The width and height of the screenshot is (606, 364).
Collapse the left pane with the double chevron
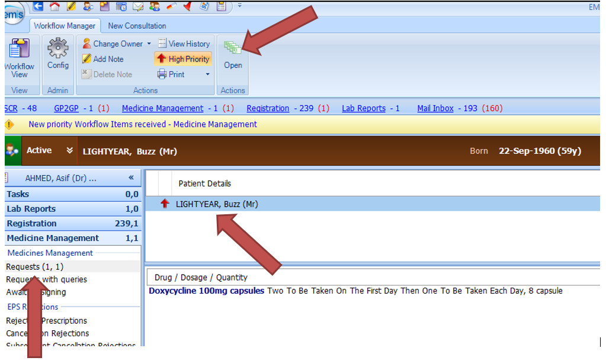pyautogui.click(x=131, y=178)
